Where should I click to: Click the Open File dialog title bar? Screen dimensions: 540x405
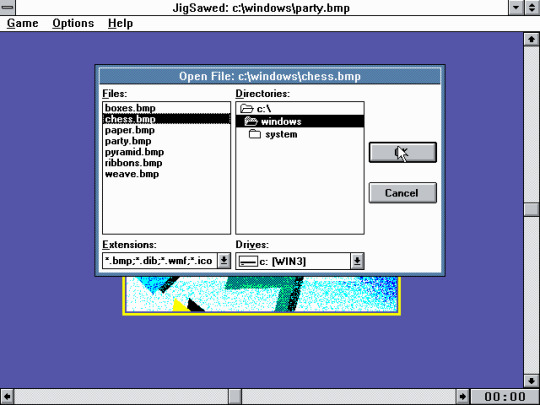coord(270,76)
